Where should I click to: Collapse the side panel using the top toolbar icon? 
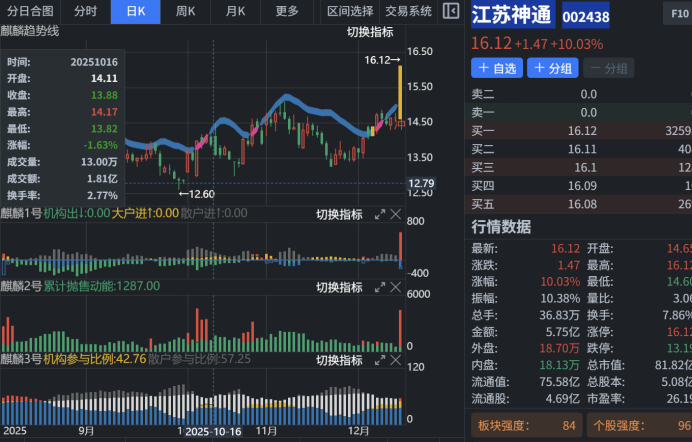click(x=451, y=12)
